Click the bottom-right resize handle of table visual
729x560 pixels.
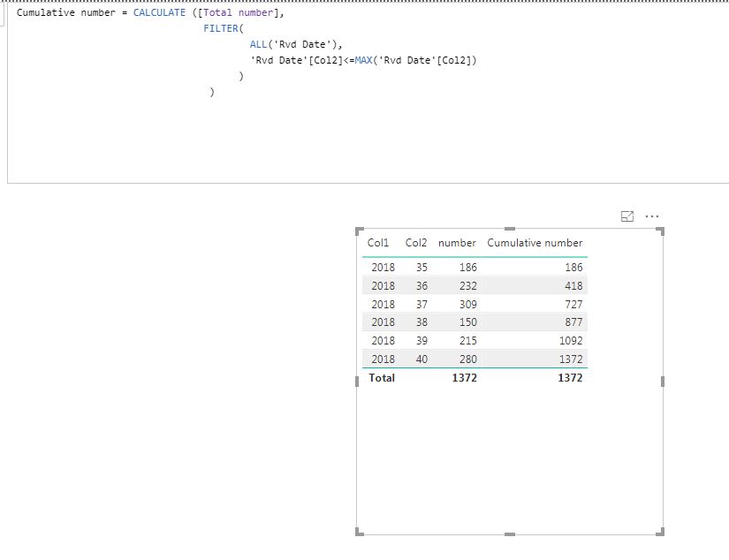pos(660,532)
